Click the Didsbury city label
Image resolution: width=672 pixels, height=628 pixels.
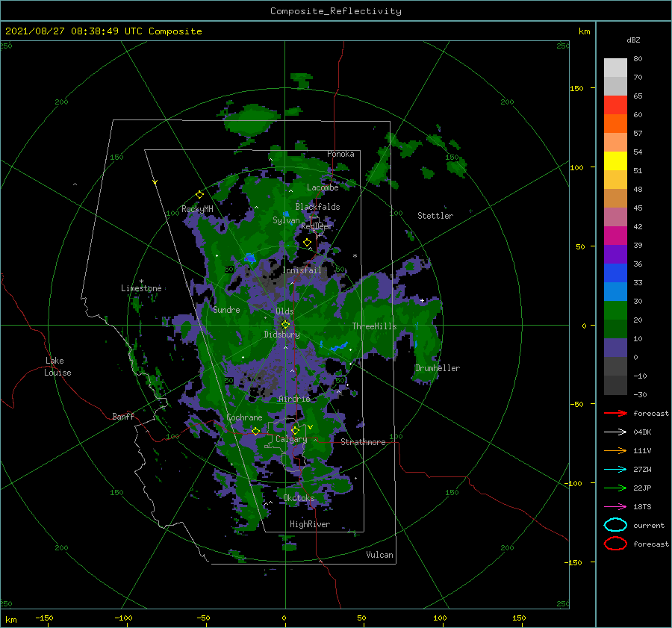(x=282, y=335)
